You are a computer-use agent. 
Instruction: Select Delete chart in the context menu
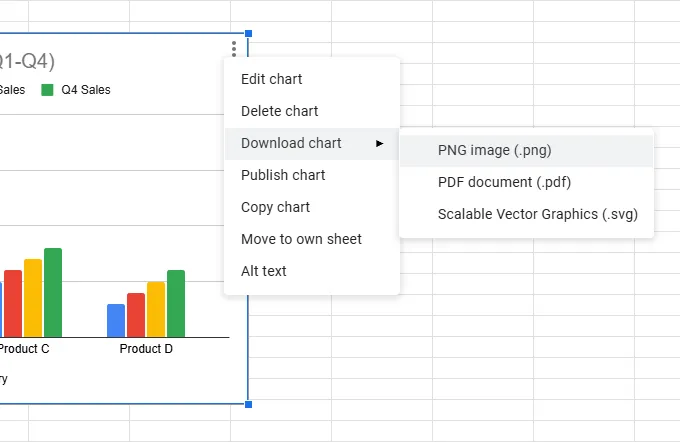279,111
